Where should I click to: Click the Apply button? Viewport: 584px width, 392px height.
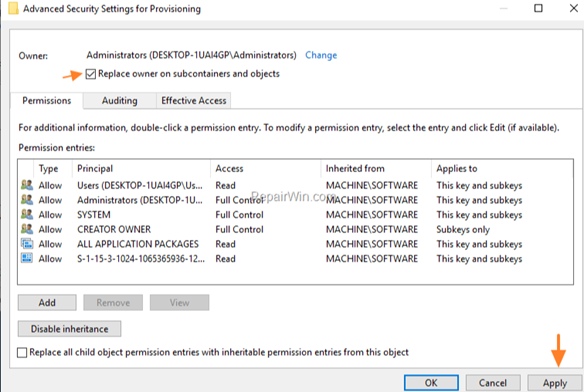pos(555,383)
